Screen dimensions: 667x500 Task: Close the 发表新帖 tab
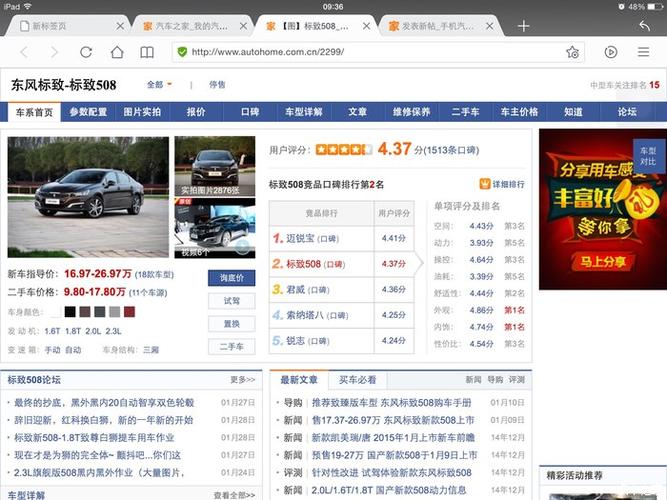[x=490, y=26]
